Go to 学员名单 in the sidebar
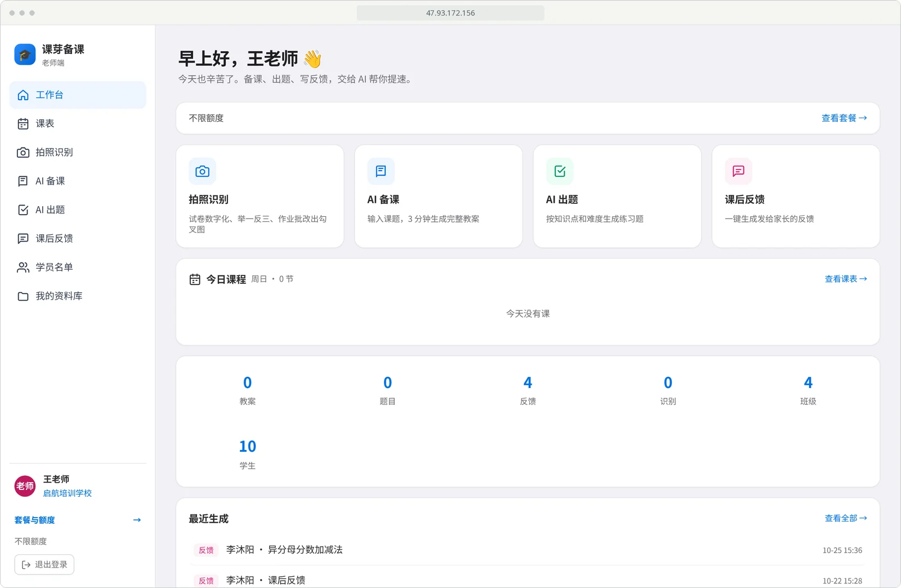Screen dimensions: 901x588 (x=78, y=268)
